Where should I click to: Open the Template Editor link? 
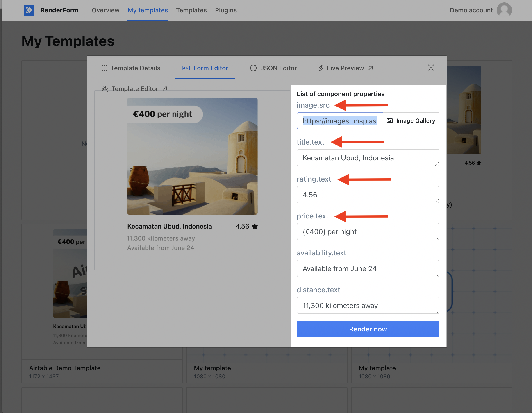point(134,89)
